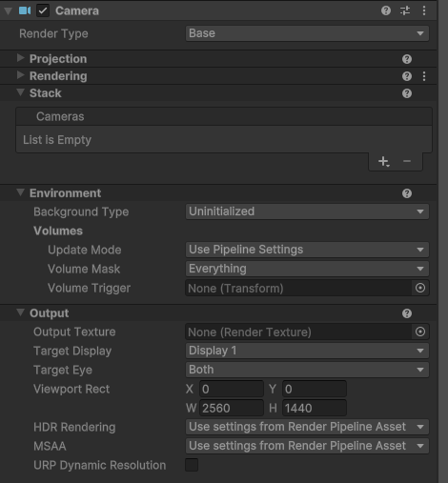Add a camera to the Stack list

pyautogui.click(x=384, y=161)
